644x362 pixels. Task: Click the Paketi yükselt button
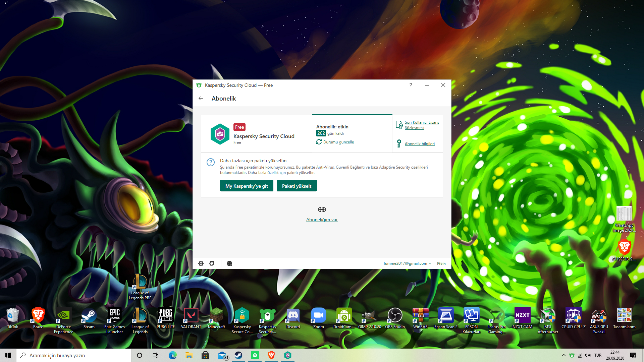pos(297,186)
